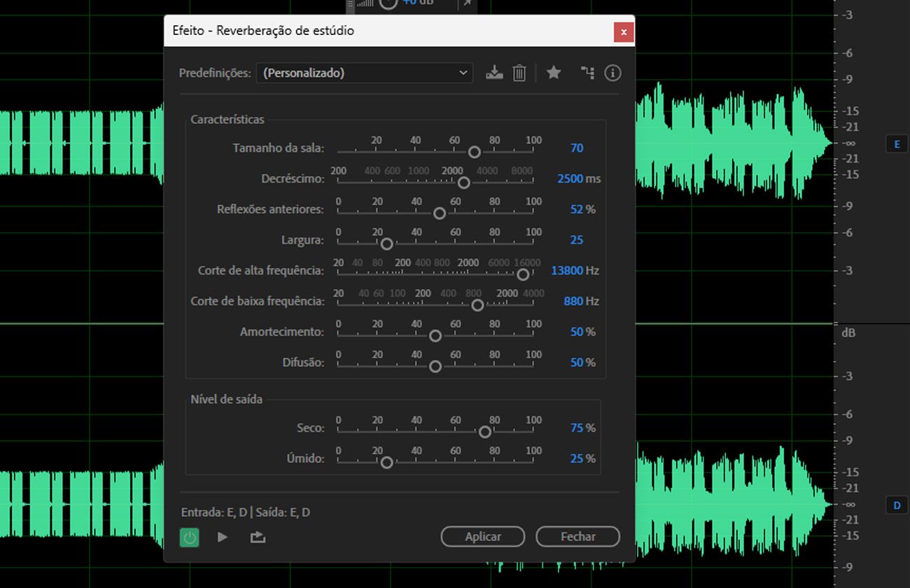Preview the reverb with the play button

coord(223,537)
